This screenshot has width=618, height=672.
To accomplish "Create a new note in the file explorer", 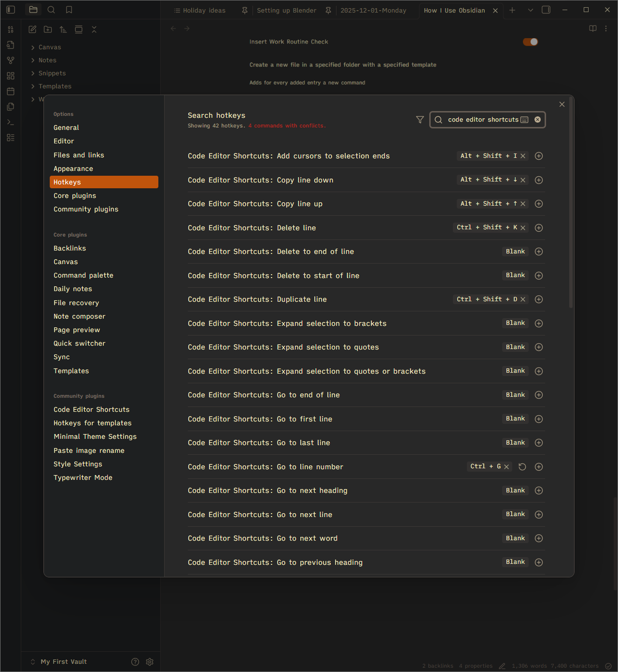I will [x=32, y=29].
